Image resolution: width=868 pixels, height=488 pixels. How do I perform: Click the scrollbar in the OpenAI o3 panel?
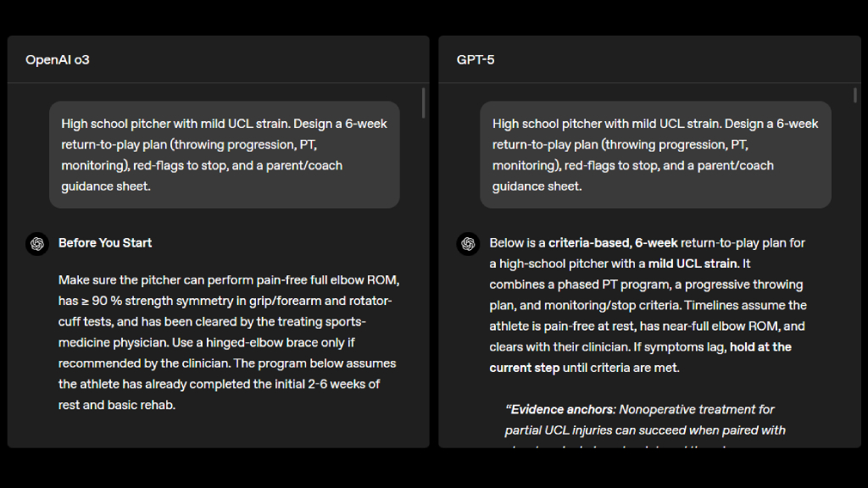click(423, 102)
